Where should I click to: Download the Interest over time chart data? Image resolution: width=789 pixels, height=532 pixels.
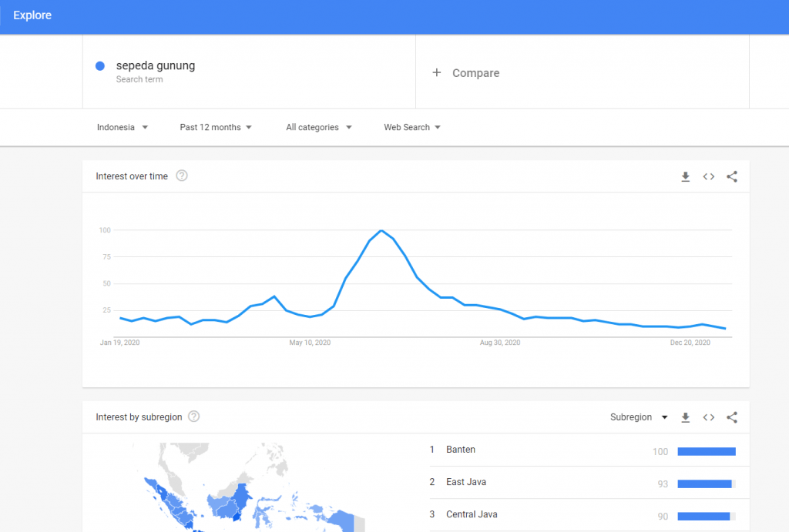point(685,176)
